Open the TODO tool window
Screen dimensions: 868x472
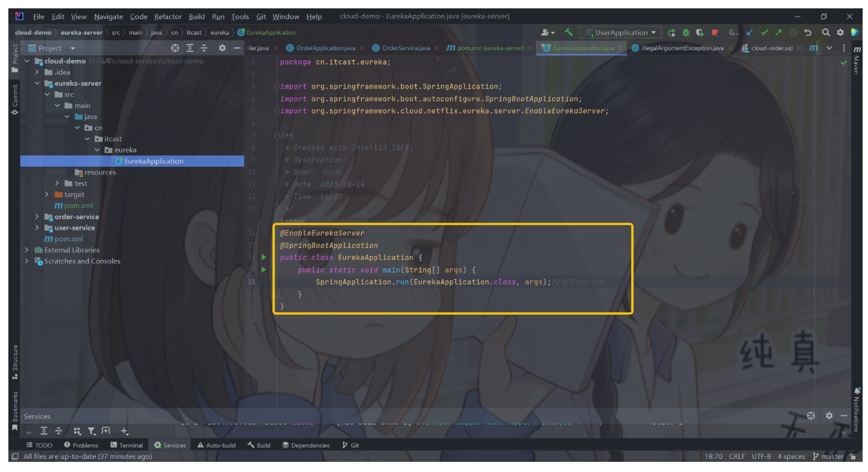(x=39, y=445)
